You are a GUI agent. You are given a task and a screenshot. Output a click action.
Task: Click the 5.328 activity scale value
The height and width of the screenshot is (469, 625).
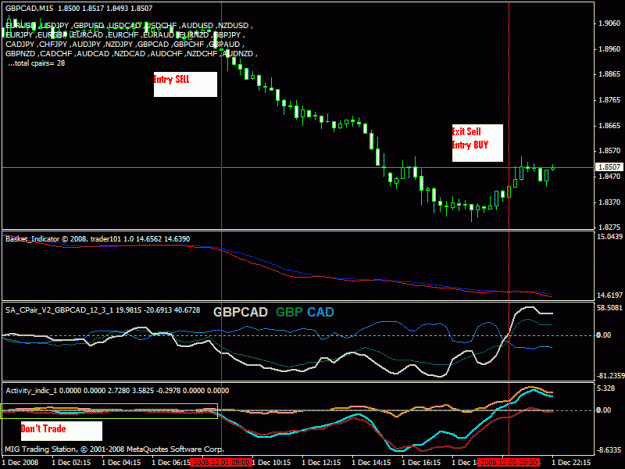(x=606, y=388)
